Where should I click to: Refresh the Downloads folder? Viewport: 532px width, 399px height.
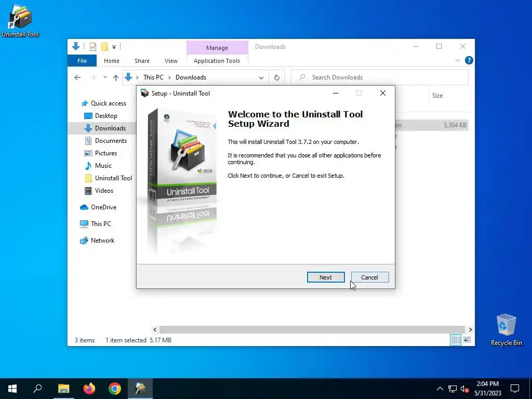[277, 78]
